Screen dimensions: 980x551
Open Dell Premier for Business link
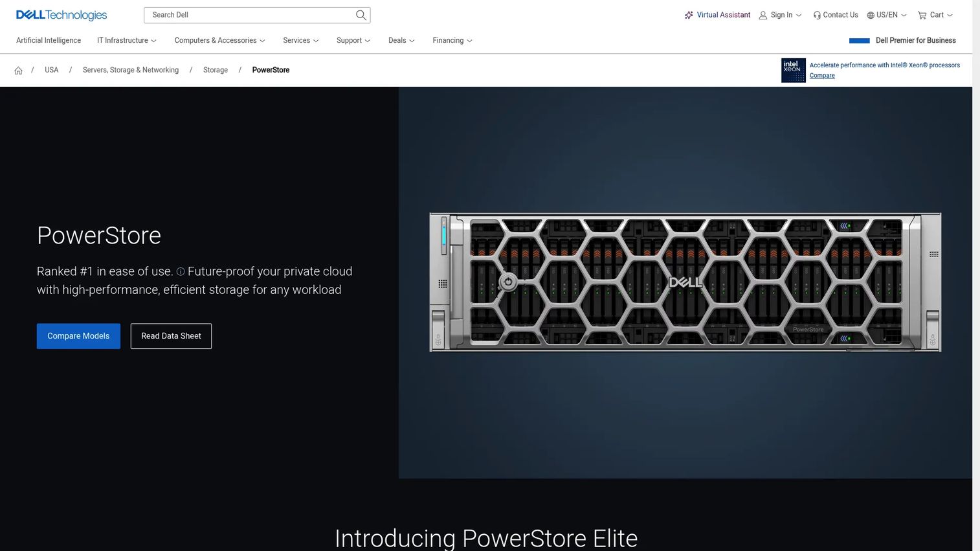(x=915, y=40)
